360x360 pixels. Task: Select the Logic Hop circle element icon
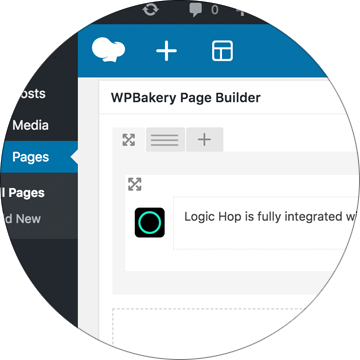coord(150,222)
